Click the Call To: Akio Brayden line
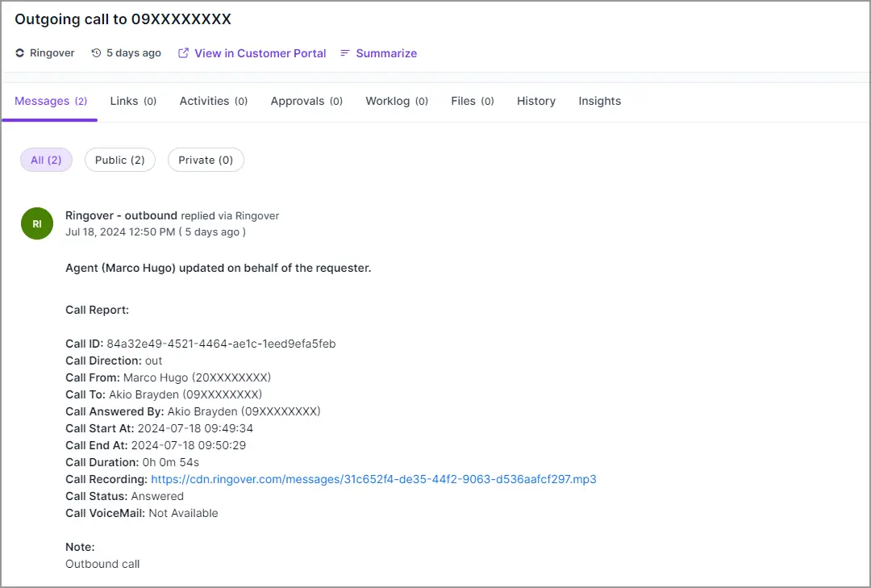The width and height of the screenshot is (871, 588). (164, 394)
